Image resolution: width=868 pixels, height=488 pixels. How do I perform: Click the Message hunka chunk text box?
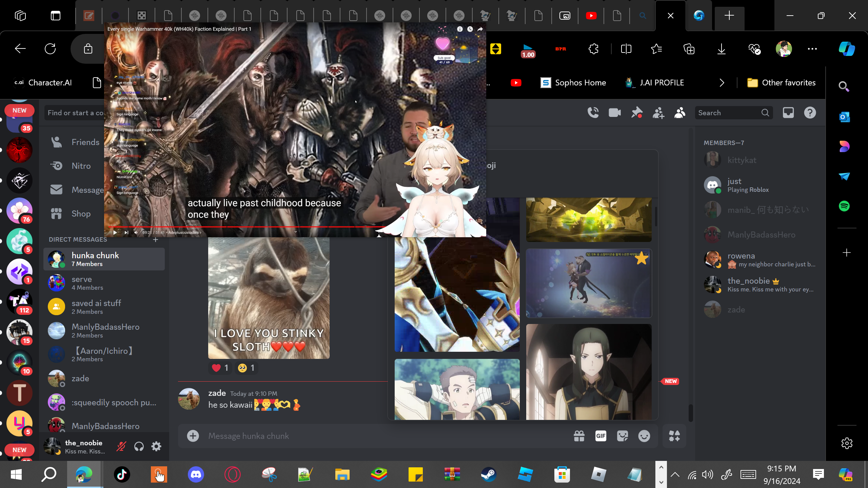(x=387, y=436)
